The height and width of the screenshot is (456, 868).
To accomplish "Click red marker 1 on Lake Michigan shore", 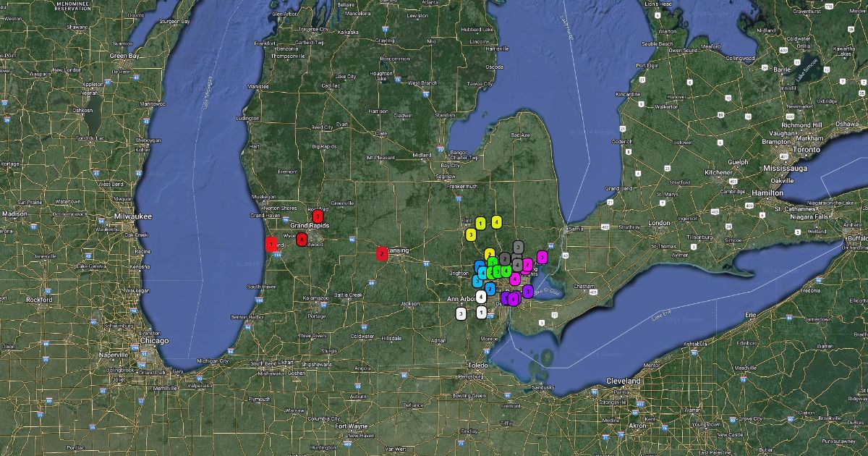I will point(271,244).
